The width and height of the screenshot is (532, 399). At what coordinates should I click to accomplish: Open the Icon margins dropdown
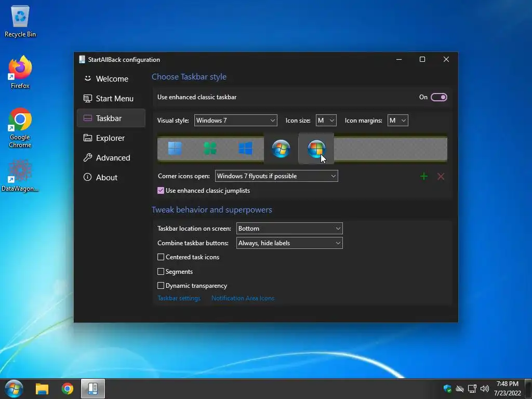click(397, 121)
